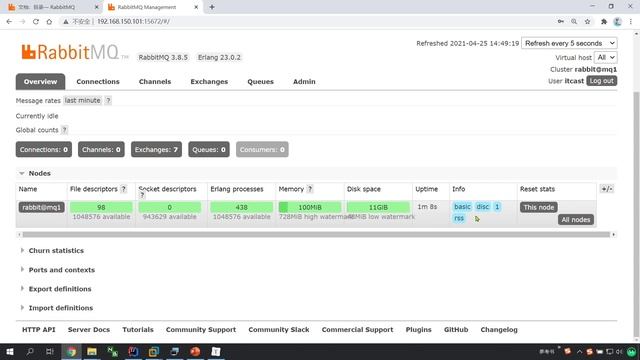
Task: Open the Chrome profile avatar
Action: [x=618, y=22]
